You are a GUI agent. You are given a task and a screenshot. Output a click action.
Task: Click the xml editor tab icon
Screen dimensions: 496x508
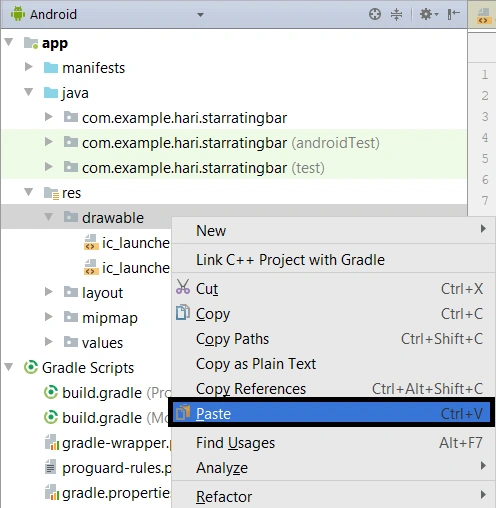483,16
